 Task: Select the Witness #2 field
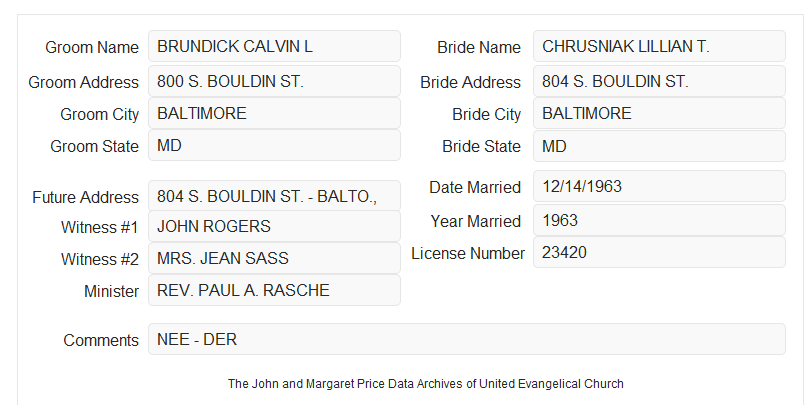274,258
